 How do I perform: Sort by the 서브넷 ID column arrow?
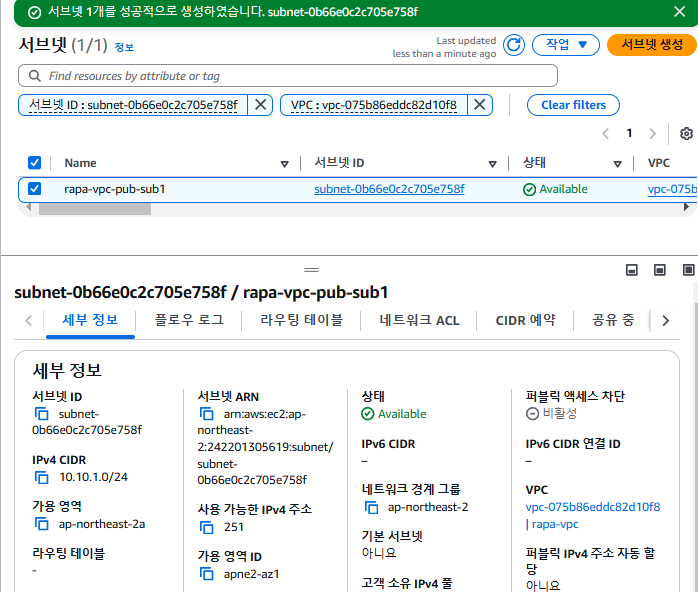point(492,164)
